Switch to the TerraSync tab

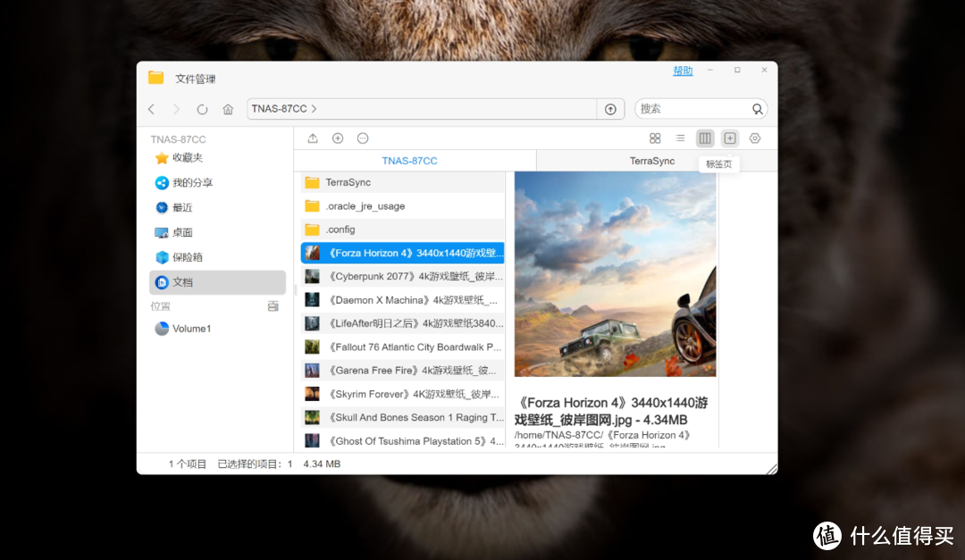click(x=652, y=161)
